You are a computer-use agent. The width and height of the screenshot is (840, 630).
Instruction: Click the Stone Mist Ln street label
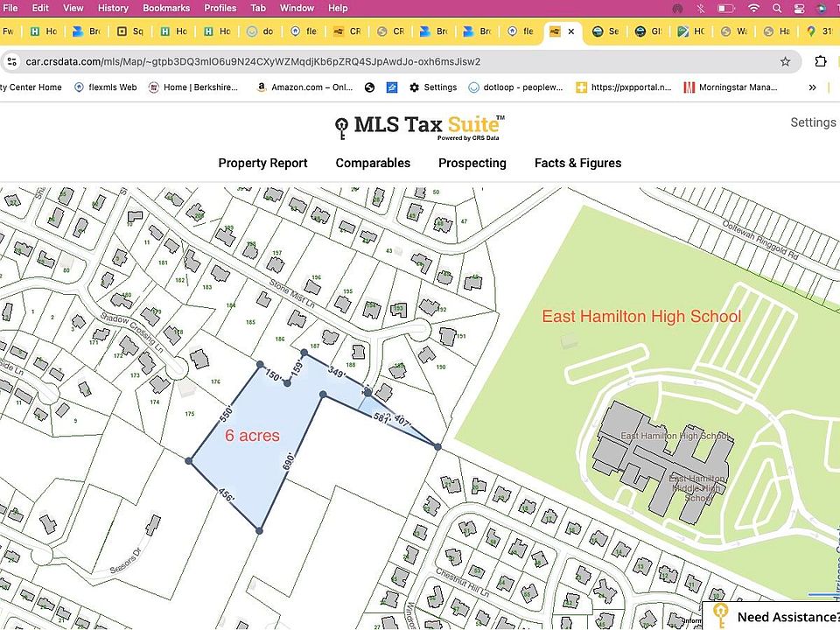(x=292, y=294)
